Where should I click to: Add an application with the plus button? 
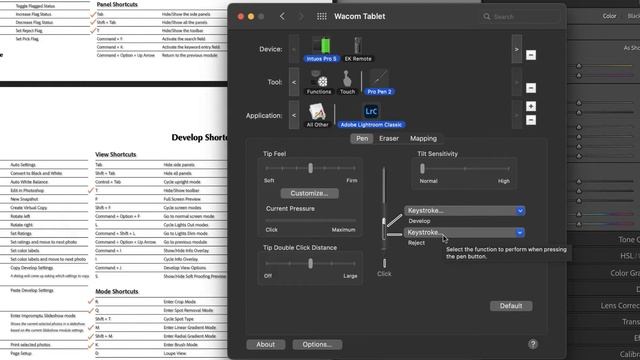click(531, 107)
